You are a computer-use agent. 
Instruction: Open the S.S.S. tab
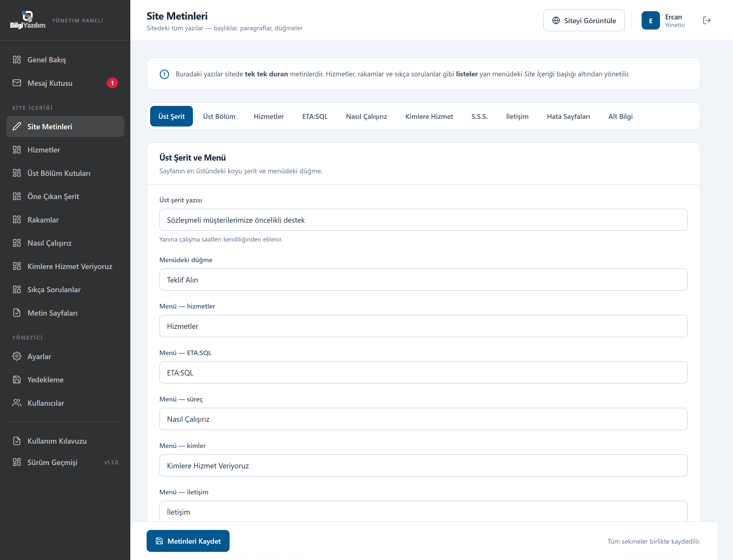click(x=479, y=116)
